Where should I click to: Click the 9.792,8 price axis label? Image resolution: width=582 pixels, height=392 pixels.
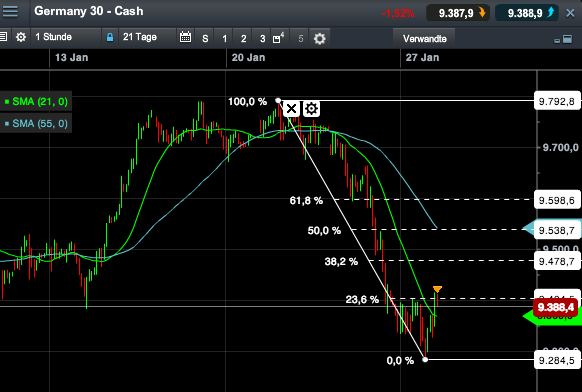pos(557,101)
